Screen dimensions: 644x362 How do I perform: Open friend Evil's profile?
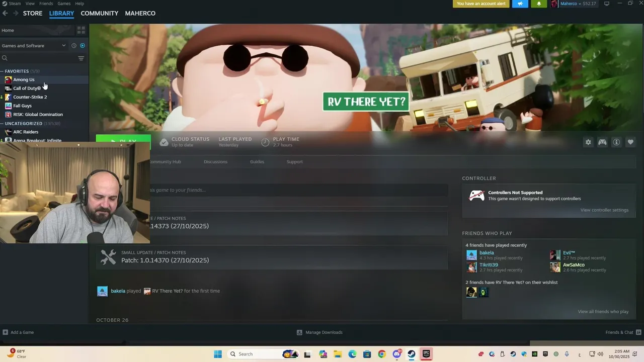click(x=569, y=253)
